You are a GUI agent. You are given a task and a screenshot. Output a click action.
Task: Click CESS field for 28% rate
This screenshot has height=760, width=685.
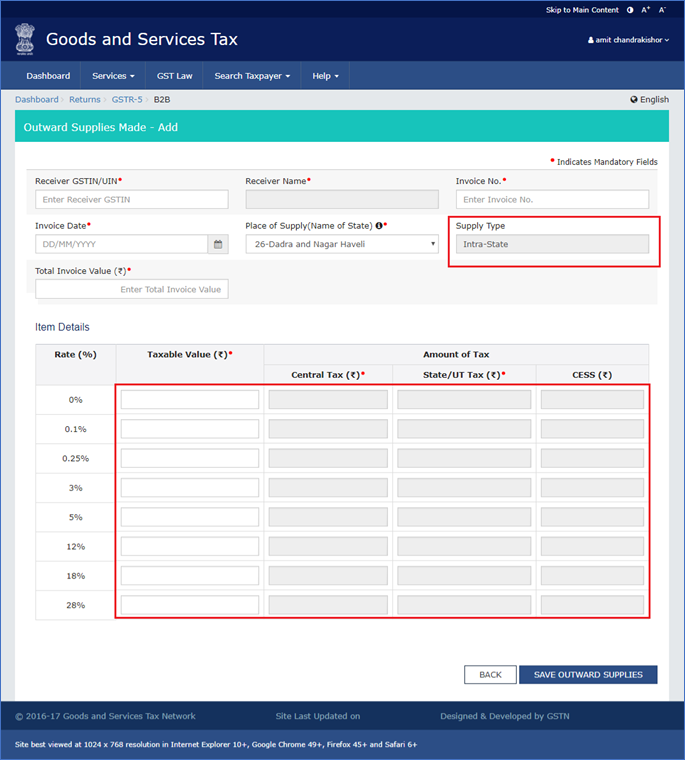pos(592,605)
